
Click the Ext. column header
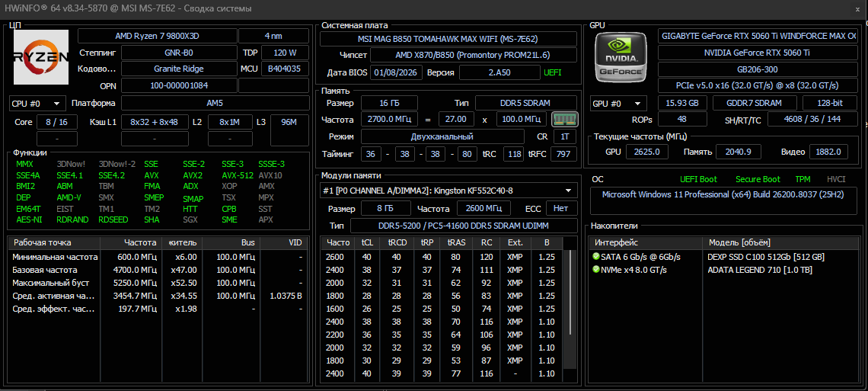pyautogui.click(x=515, y=242)
